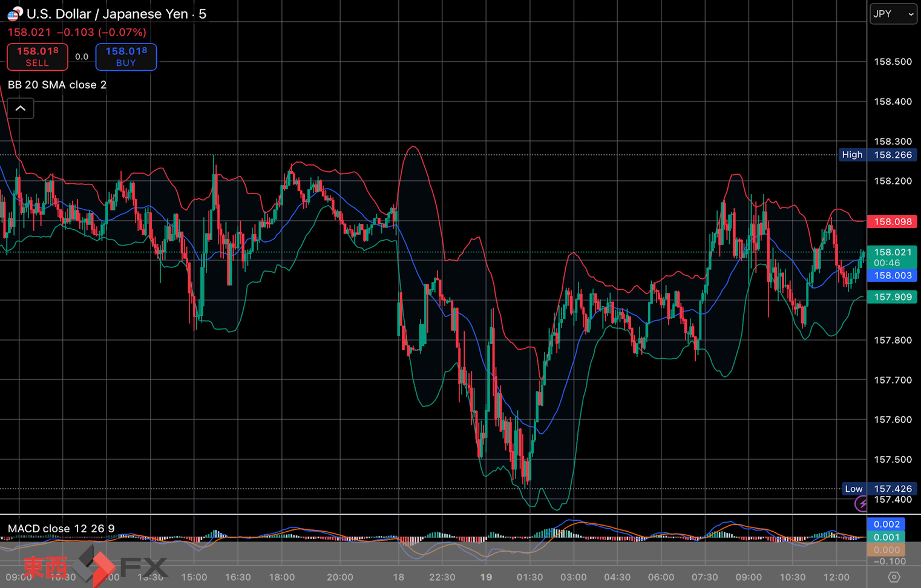Click the green 157.909 lower band tag
The height and width of the screenshot is (588, 921).
(892, 297)
